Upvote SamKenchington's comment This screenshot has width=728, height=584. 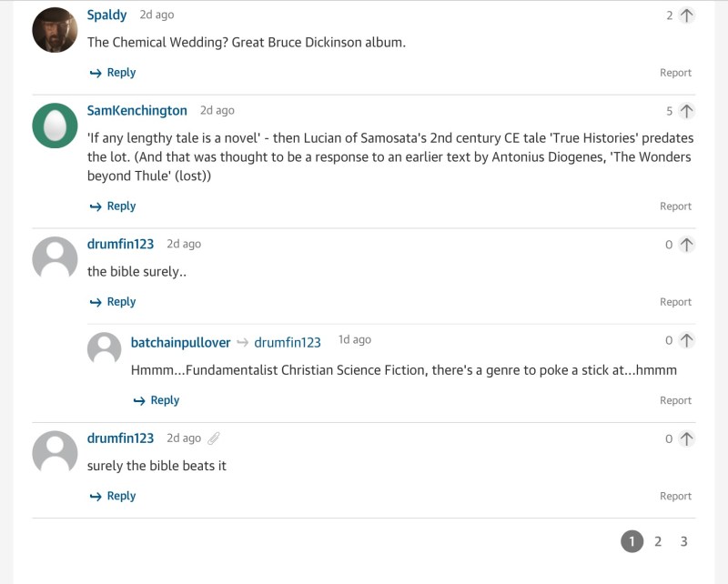686,111
